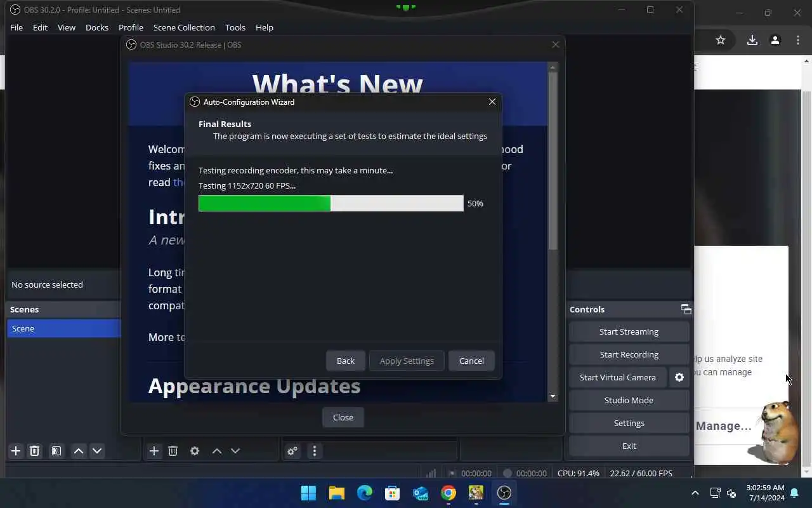
Task: Close the Auto-Configuration Wizard with X
Action: click(x=492, y=102)
